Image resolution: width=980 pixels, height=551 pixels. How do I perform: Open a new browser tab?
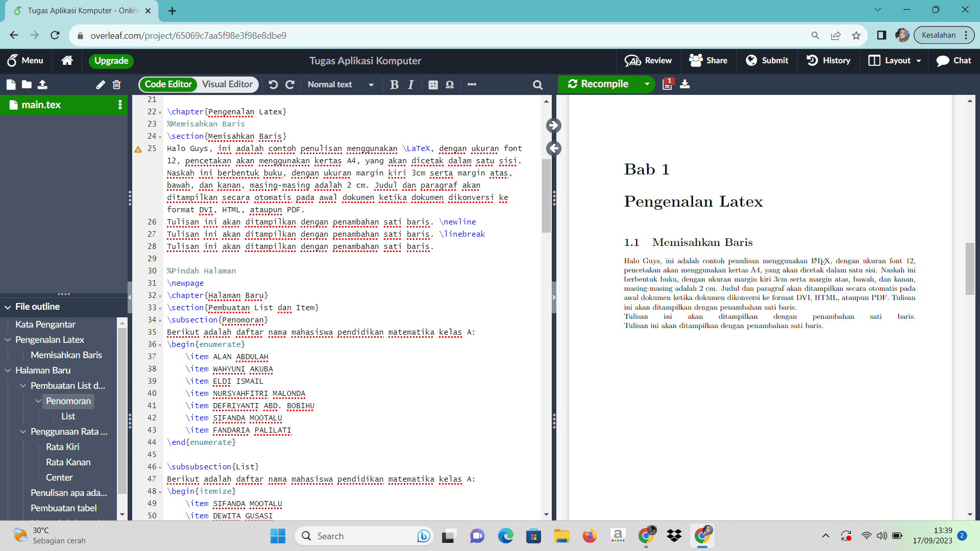coord(173,11)
